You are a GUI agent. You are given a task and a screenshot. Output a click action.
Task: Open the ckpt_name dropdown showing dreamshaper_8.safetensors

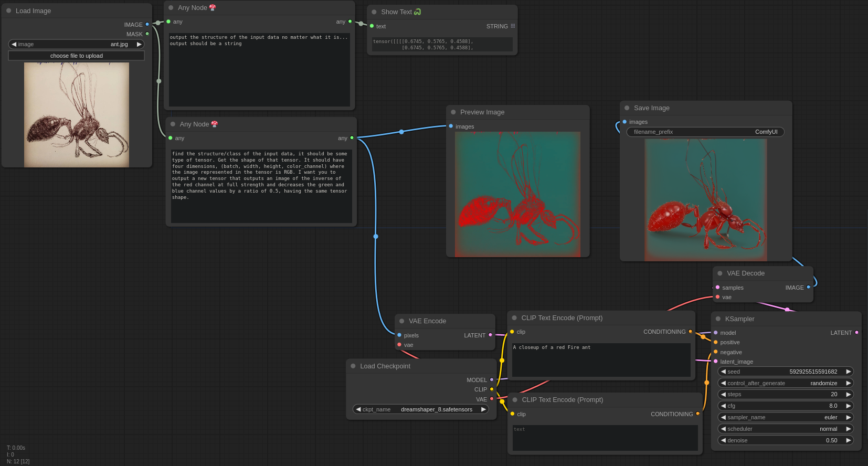click(420, 409)
